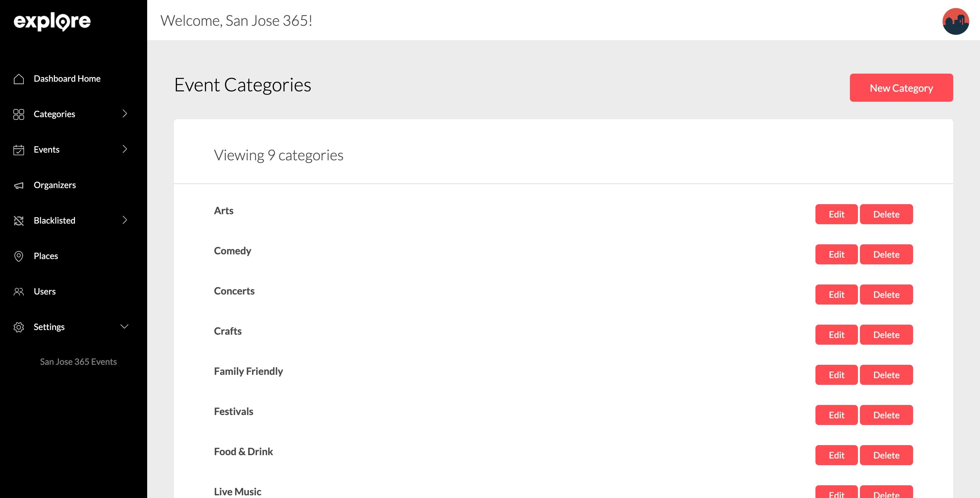Delete the Comedy category
980x498 pixels.
[x=886, y=254]
